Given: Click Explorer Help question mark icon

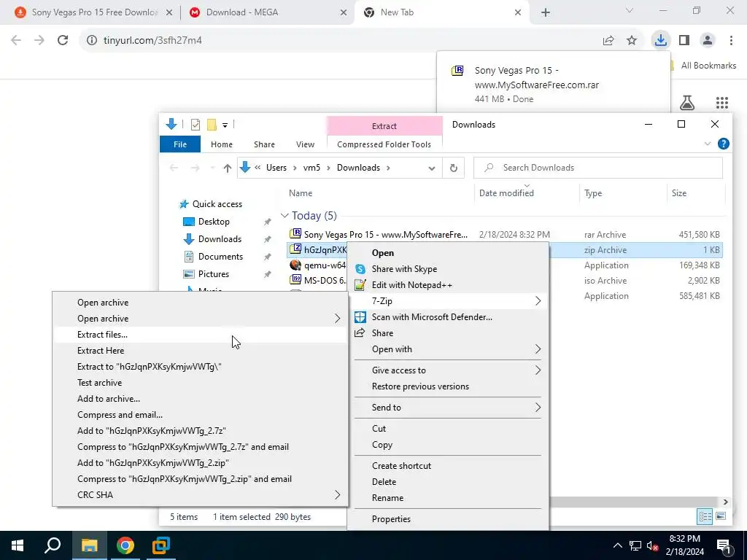Looking at the screenshot, I should [723, 144].
